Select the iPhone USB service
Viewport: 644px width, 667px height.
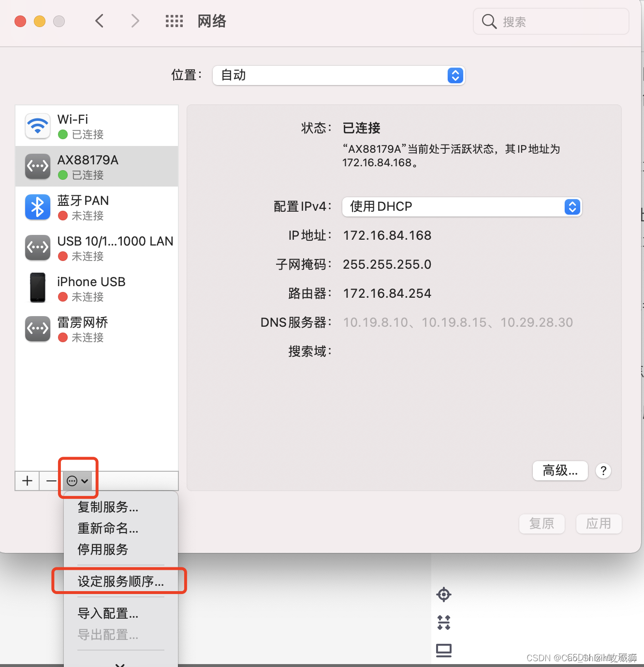tap(97, 288)
